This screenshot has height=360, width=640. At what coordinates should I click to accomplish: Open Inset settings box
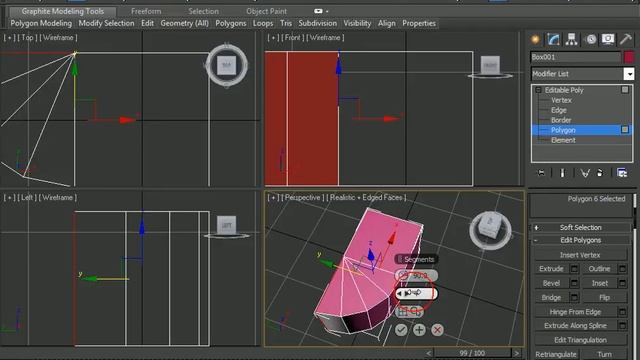pos(622,283)
